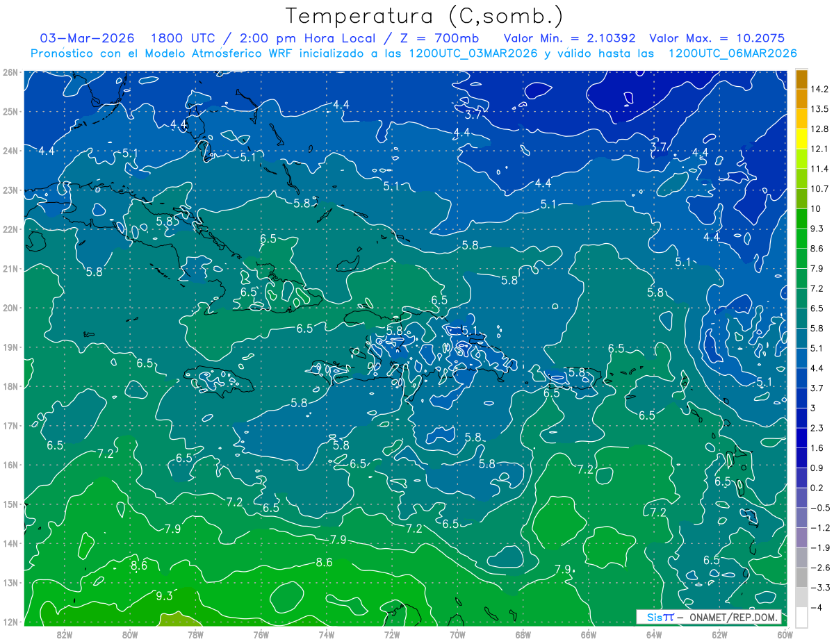The height and width of the screenshot is (644, 834).
Task: Click the '68W' longitude axis label
Action: click(523, 634)
